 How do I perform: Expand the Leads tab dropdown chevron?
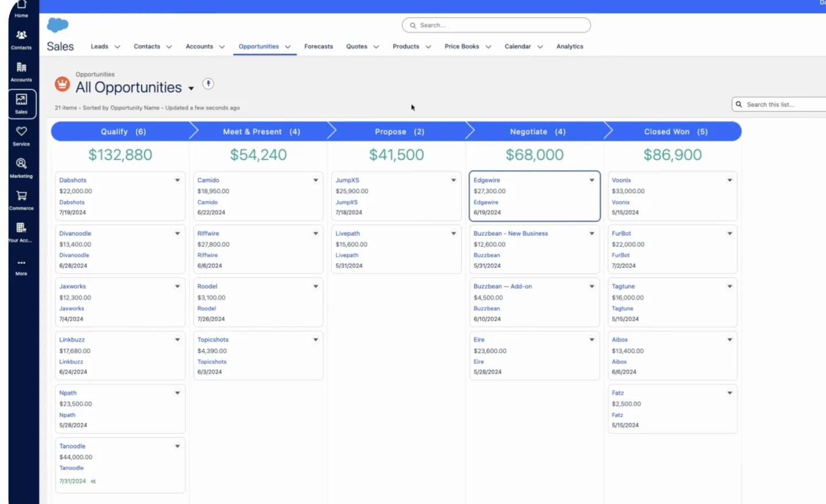117,47
